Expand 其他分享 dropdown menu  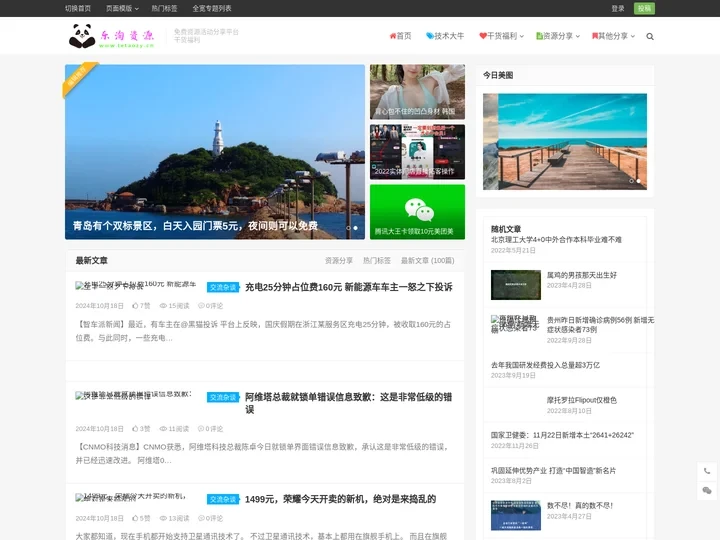tap(613, 36)
